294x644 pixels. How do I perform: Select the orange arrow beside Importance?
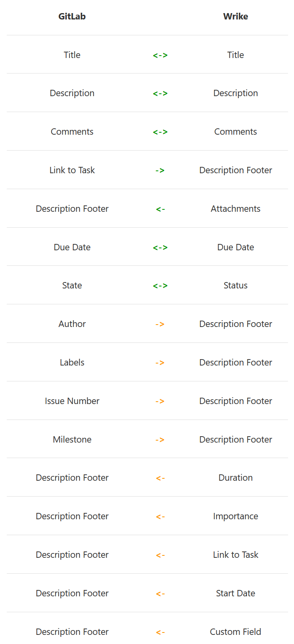pos(160,516)
